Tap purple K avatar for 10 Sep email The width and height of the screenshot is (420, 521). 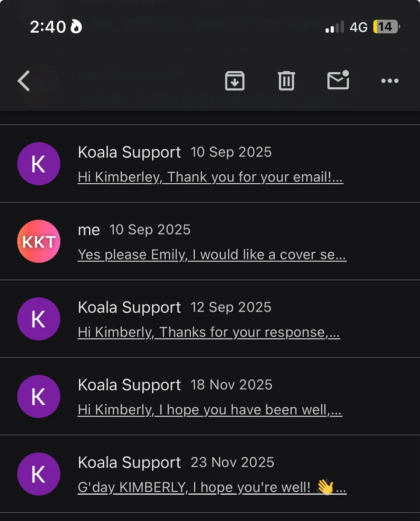[38, 164]
